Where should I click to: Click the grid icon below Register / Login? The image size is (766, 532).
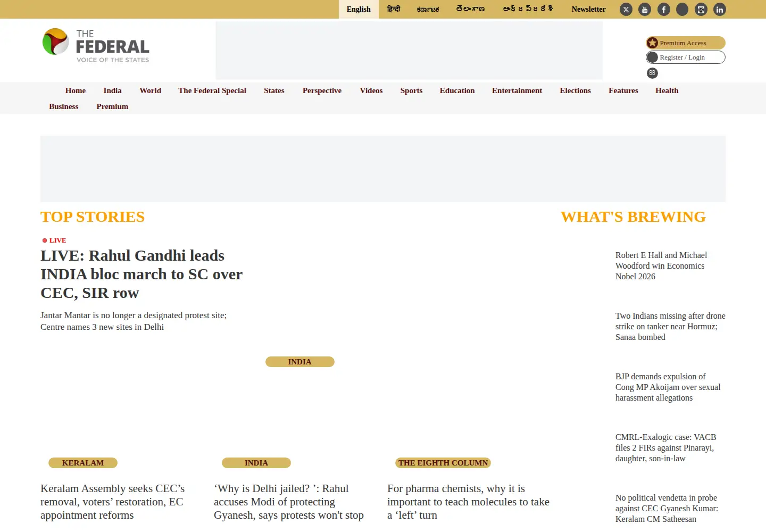point(652,73)
